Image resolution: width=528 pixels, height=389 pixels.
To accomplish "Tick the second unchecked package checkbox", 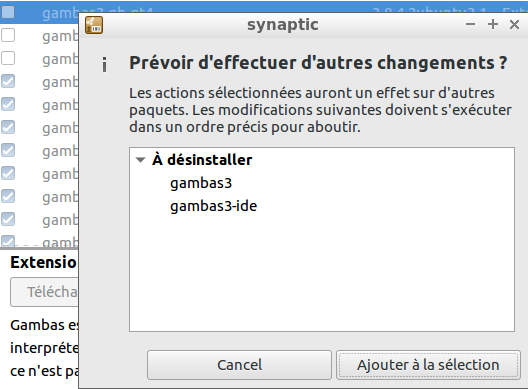I will click(8, 58).
